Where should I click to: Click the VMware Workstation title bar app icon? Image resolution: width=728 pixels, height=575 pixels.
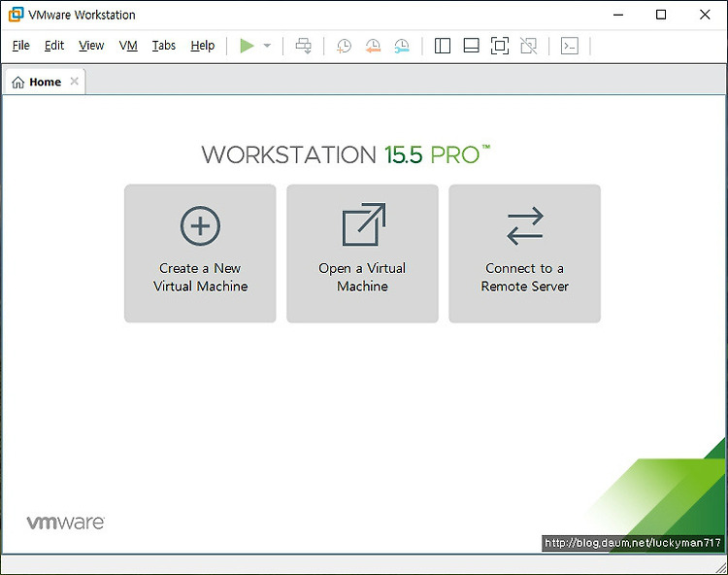click(x=16, y=15)
